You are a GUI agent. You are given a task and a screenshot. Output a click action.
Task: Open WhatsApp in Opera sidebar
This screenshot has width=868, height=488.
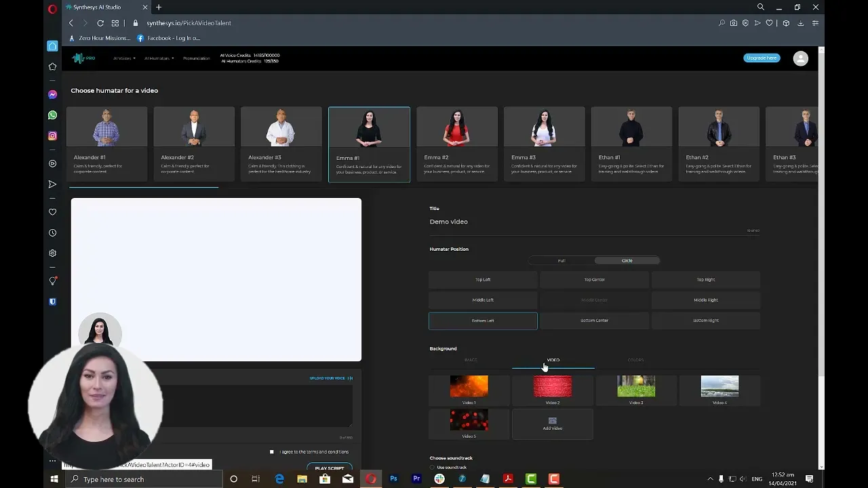pyautogui.click(x=52, y=115)
